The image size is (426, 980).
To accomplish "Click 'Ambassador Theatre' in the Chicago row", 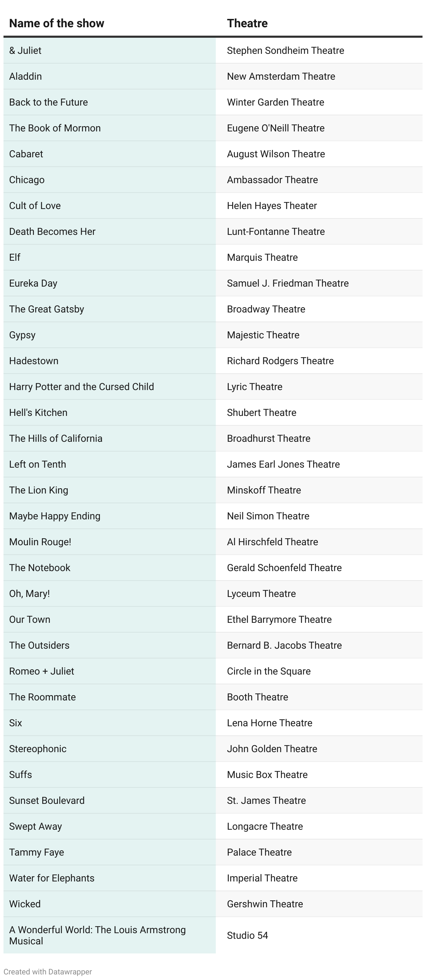I will (272, 180).
